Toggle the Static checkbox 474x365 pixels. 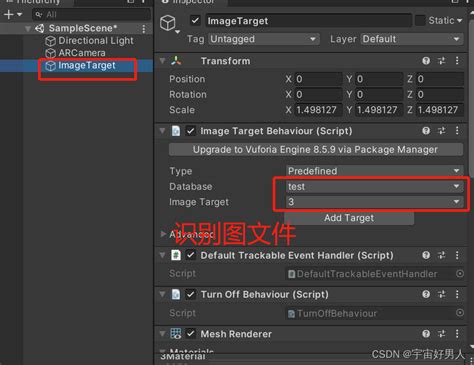click(420, 20)
